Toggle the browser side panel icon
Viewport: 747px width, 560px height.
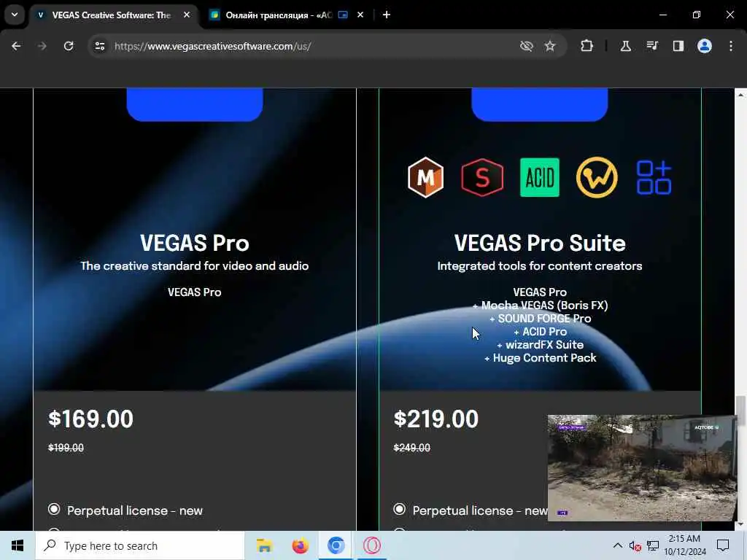678,46
